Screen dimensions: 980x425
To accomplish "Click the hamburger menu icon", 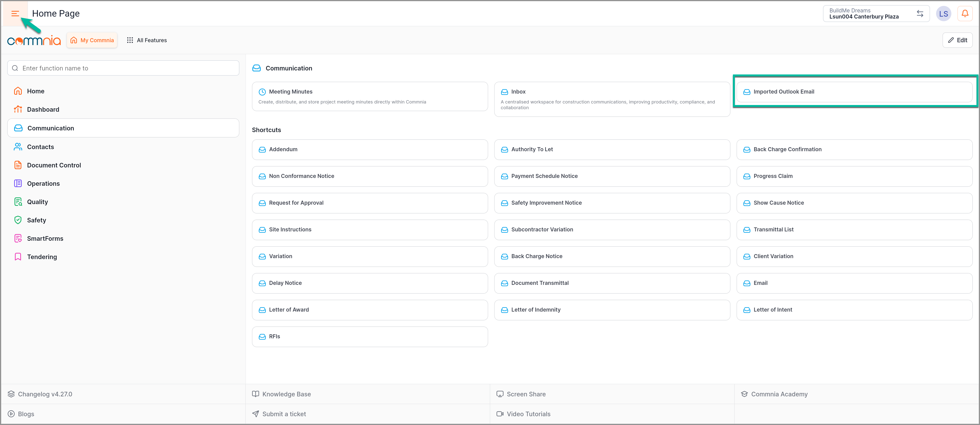I will [x=15, y=14].
